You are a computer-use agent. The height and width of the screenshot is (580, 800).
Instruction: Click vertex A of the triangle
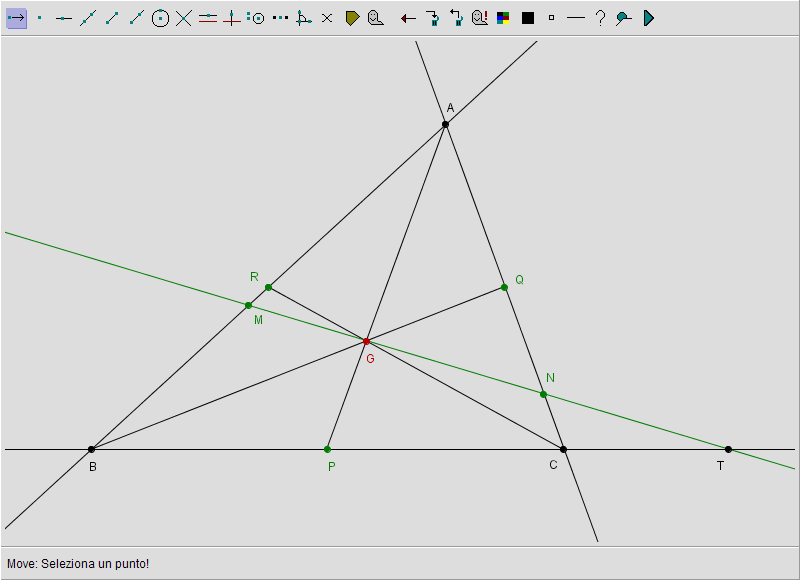click(x=445, y=124)
